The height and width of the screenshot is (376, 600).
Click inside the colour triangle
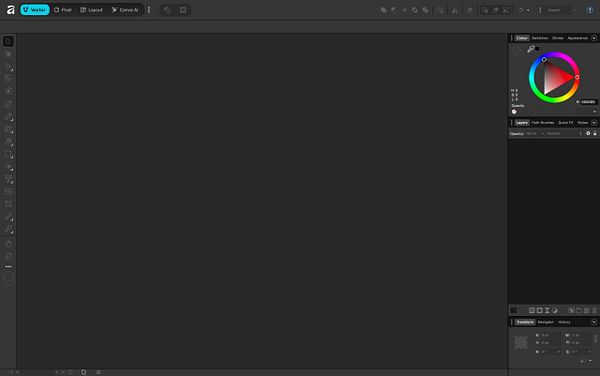555,78
